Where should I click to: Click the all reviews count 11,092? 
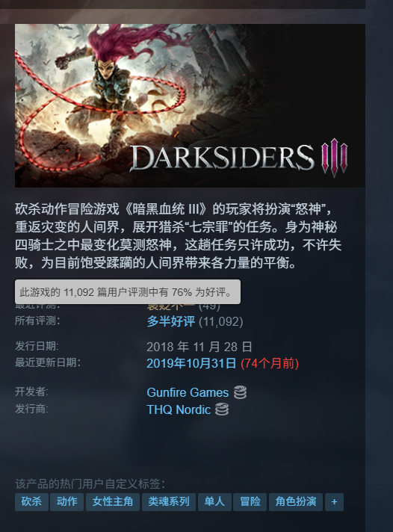coord(221,321)
